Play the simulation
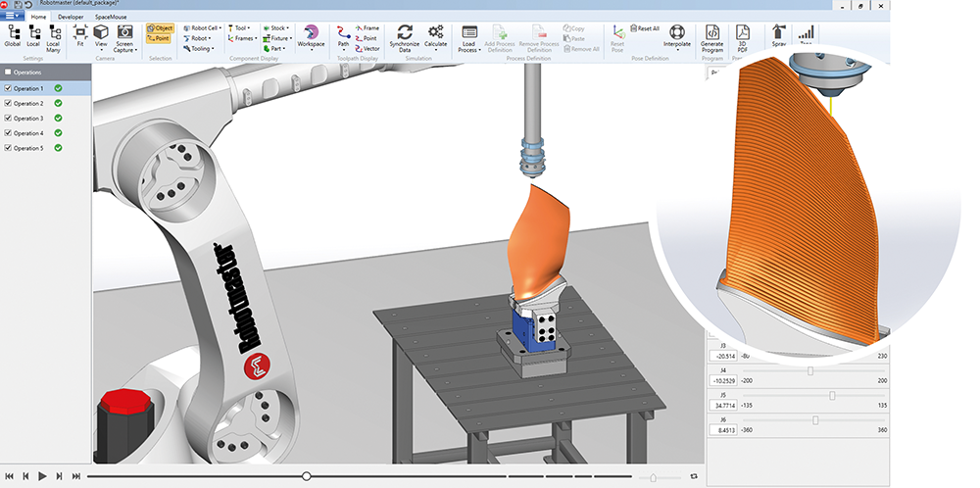The width and height of the screenshot is (980, 488). click(42, 476)
